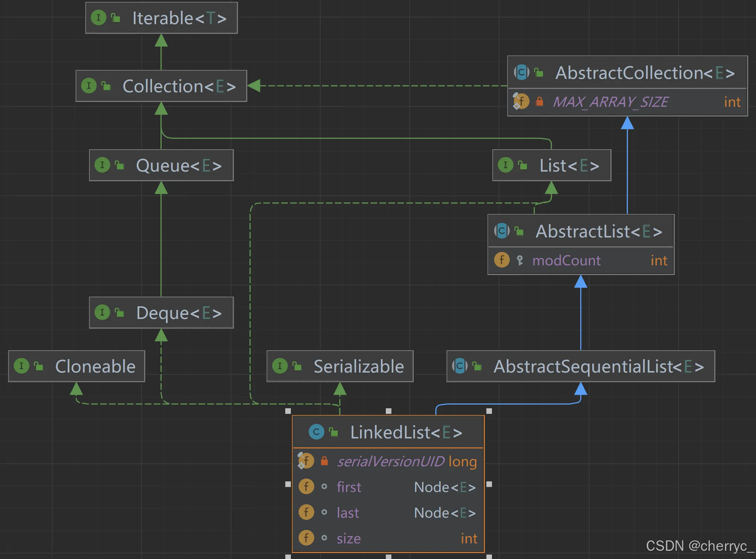The height and width of the screenshot is (559, 756).
Task: Click the interface icon on Iterable<T> node
Action: click(x=98, y=17)
